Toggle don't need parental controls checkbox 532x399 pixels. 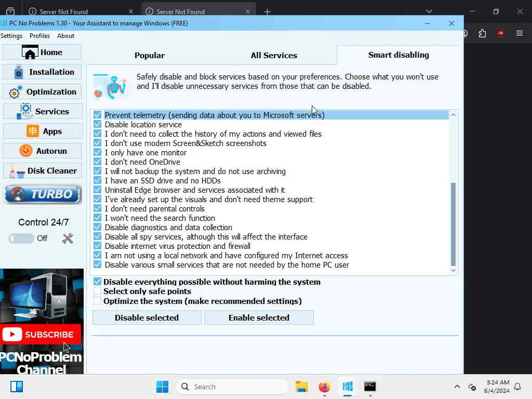[x=97, y=208]
